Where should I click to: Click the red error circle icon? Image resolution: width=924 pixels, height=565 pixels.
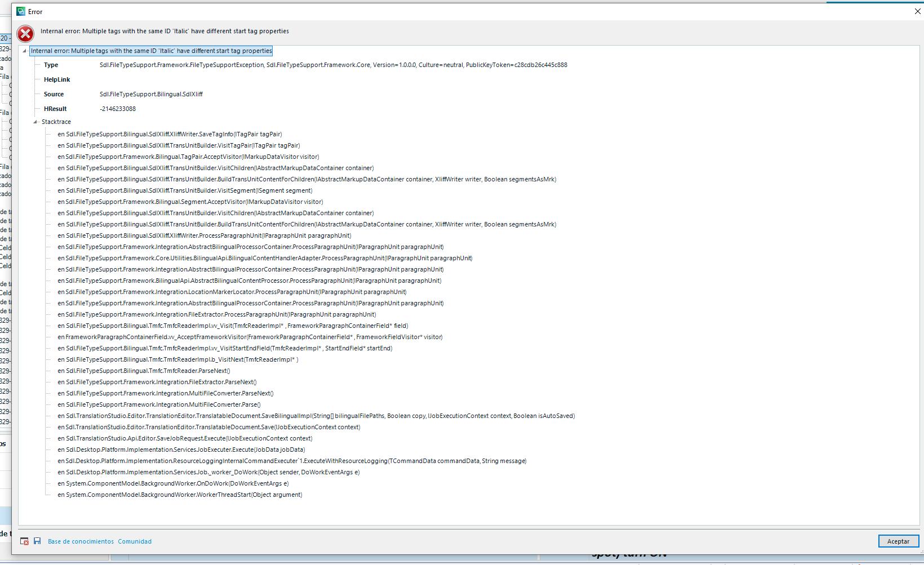coord(25,34)
